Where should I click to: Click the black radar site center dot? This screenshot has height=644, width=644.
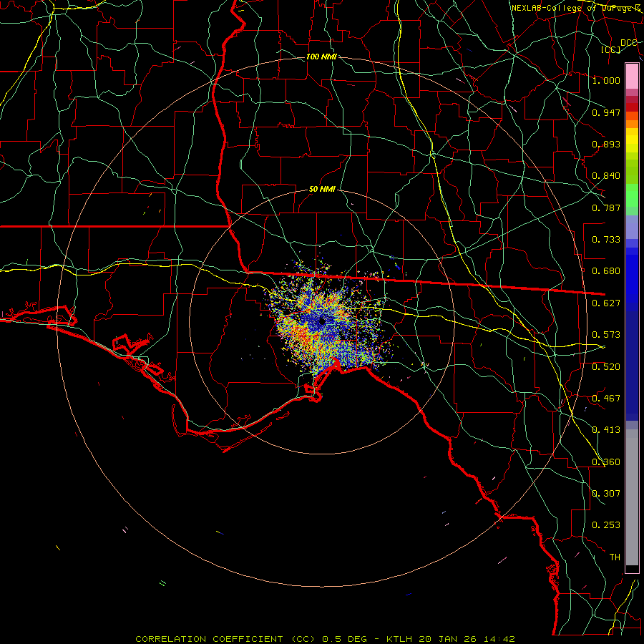(x=321, y=321)
